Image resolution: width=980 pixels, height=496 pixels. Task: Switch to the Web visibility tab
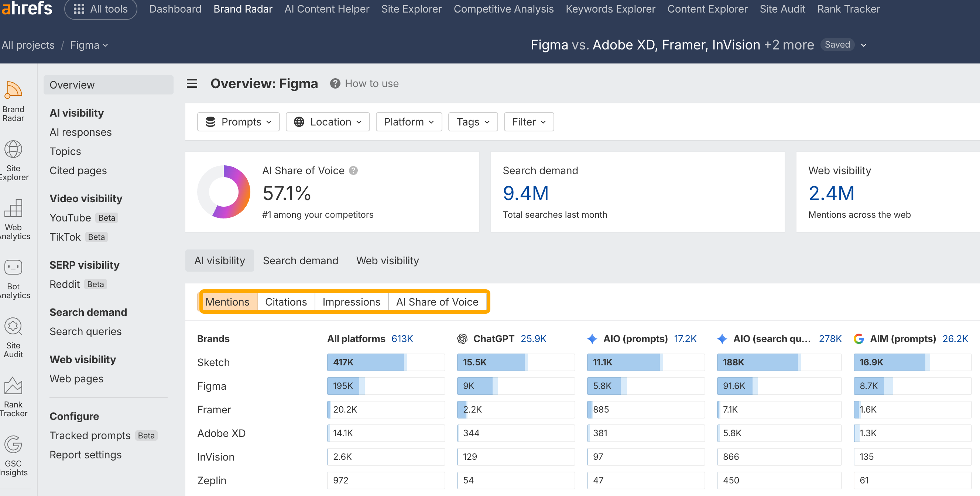tap(388, 260)
